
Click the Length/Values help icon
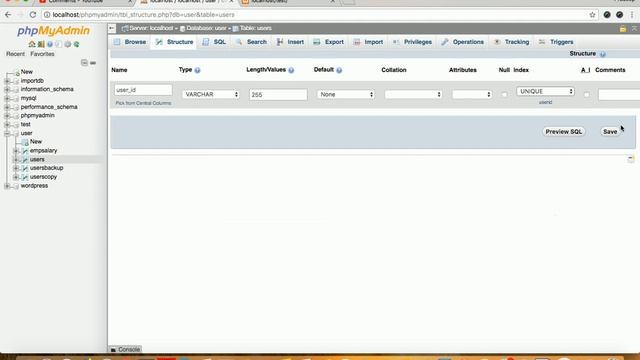(291, 70)
